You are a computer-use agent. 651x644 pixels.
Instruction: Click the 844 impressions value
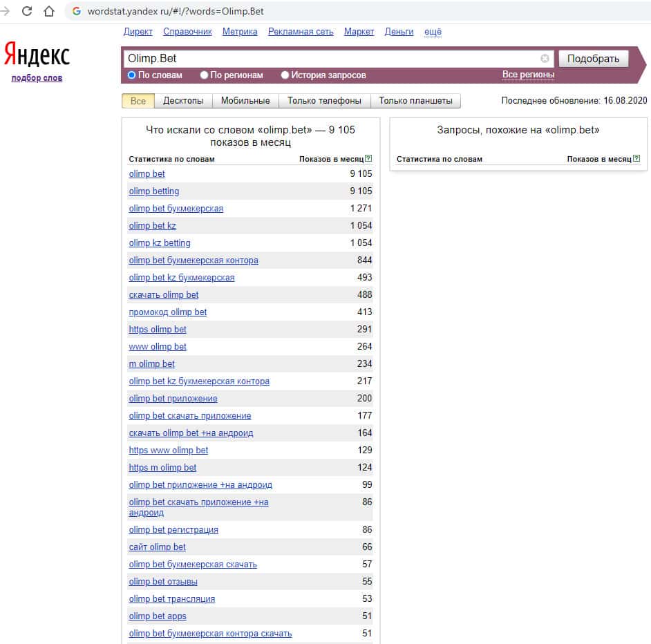point(364,261)
